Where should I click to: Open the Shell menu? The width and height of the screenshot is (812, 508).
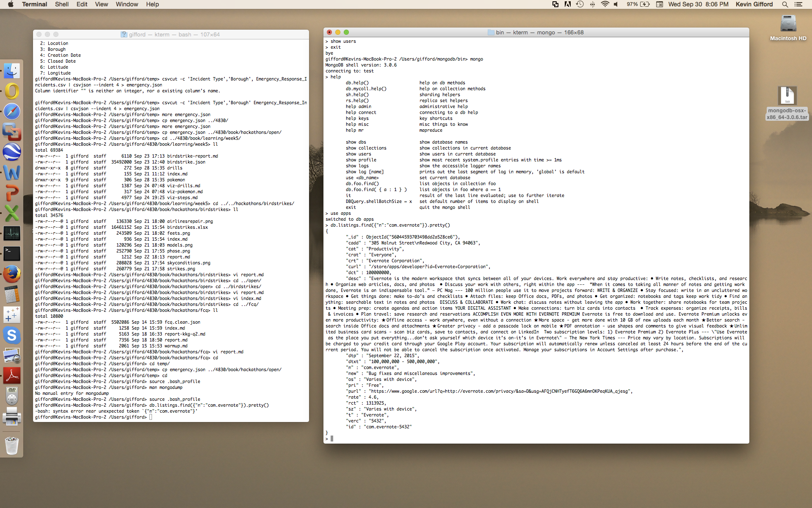pos(62,4)
